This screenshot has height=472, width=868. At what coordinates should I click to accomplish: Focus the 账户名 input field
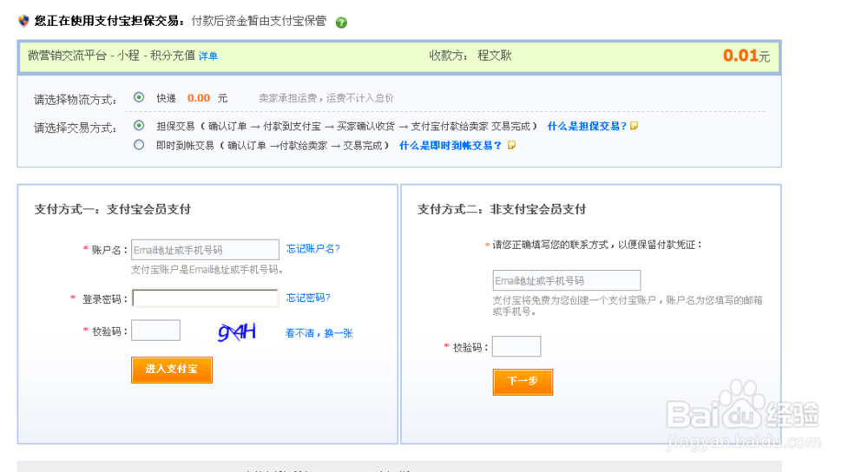(205, 250)
